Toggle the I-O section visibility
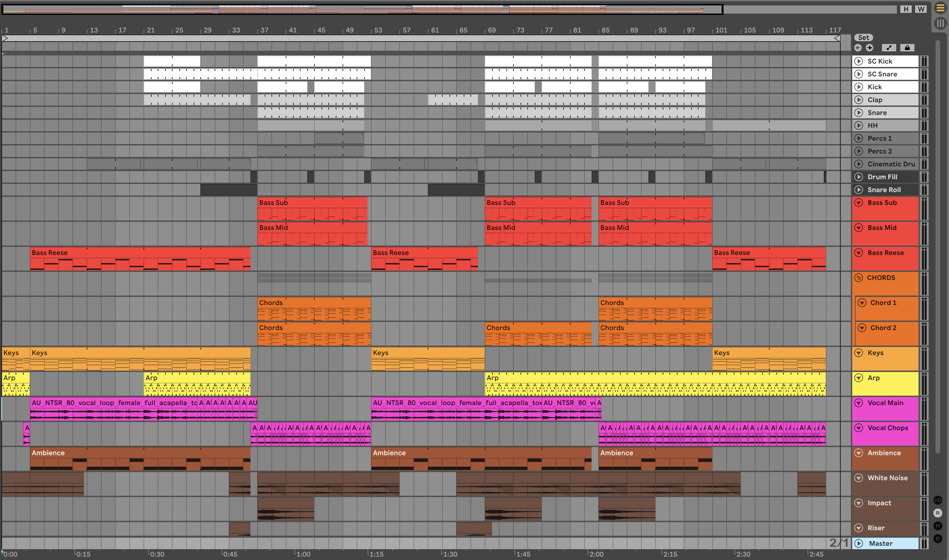The width and height of the screenshot is (949, 560). (938, 500)
